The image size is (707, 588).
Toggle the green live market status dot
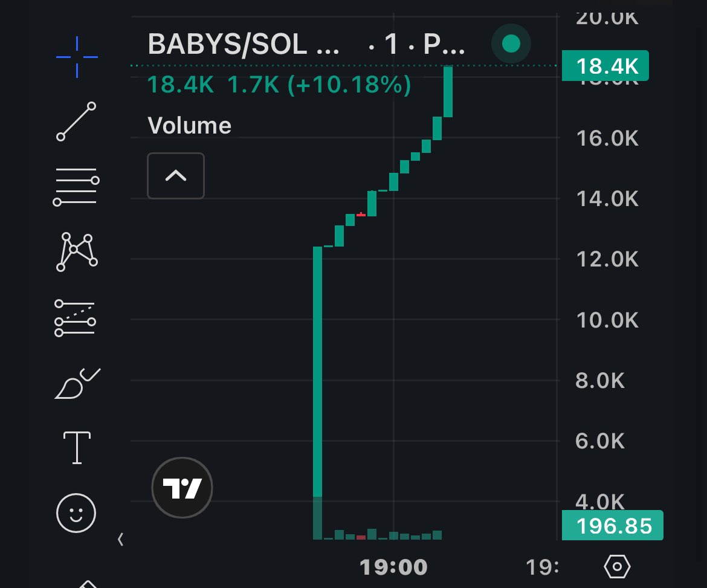point(511,44)
